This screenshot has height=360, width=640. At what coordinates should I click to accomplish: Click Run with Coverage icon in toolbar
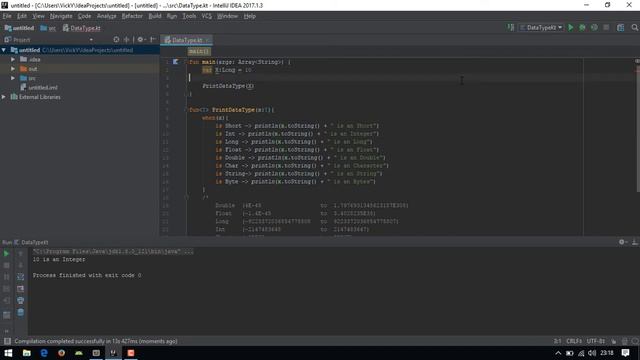coord(594,27)
